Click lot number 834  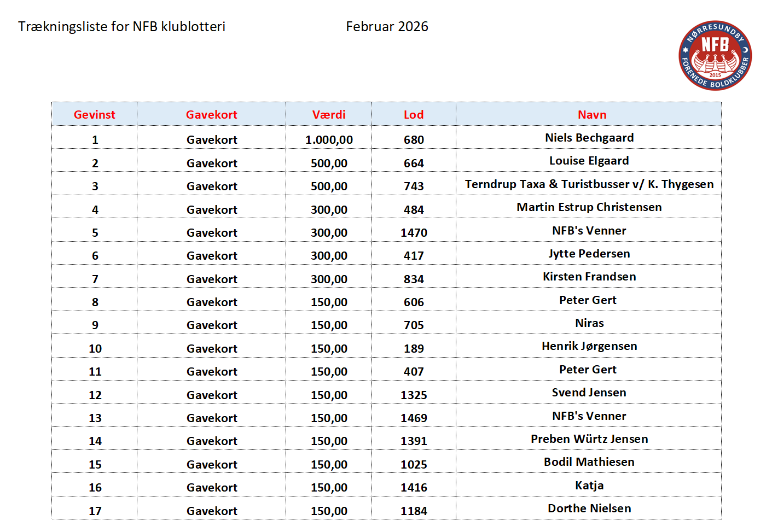[413, 279]
